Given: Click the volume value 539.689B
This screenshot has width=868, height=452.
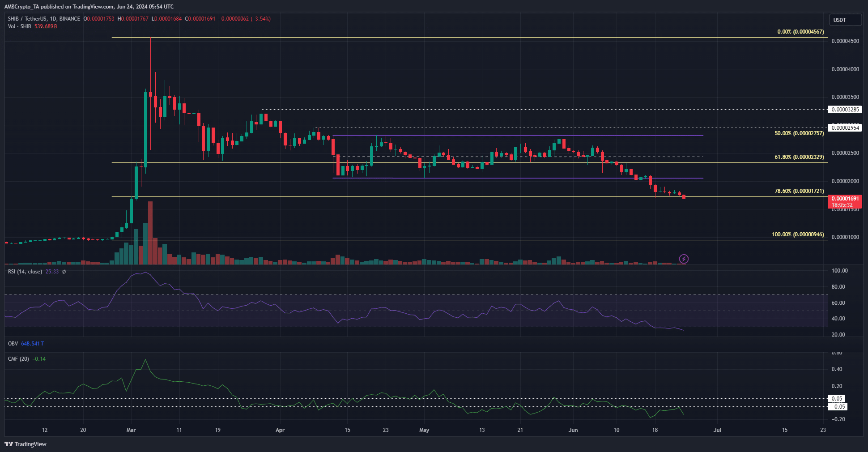Looking at the screenshot, I should click(x=46, y=26).
